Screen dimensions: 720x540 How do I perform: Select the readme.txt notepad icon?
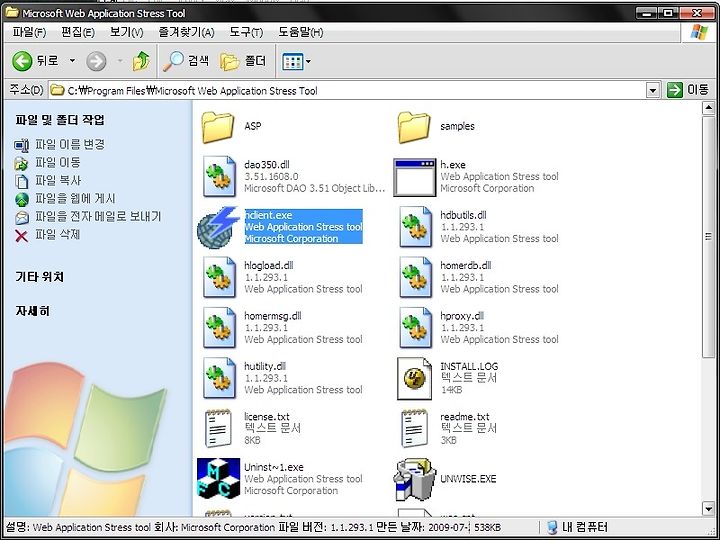pyautogui.click(x=414, y=428)
